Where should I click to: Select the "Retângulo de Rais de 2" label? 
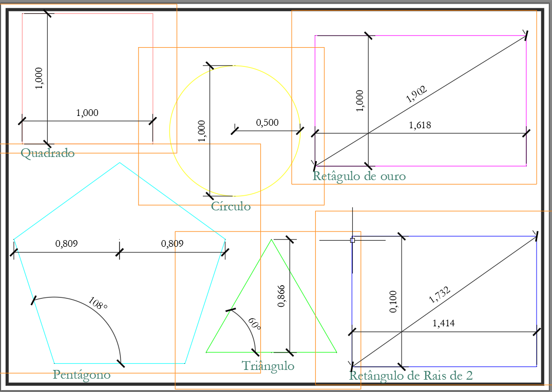[x=410, y=376]
